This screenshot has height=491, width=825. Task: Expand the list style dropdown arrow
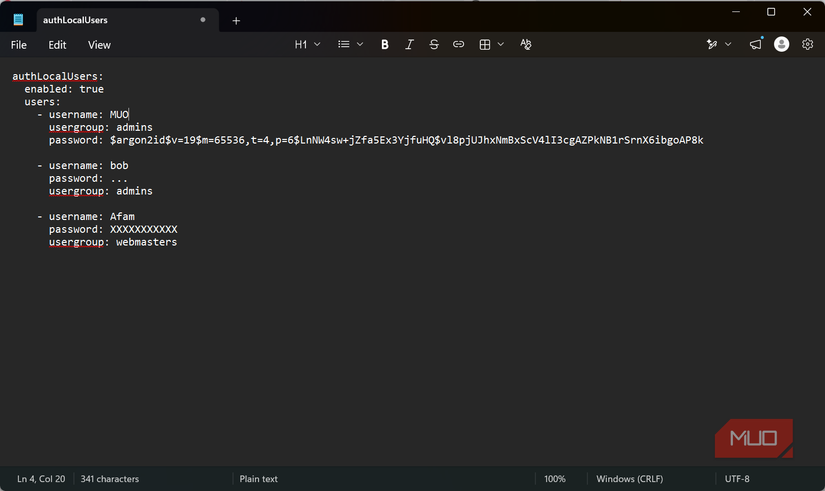(360, 45)
